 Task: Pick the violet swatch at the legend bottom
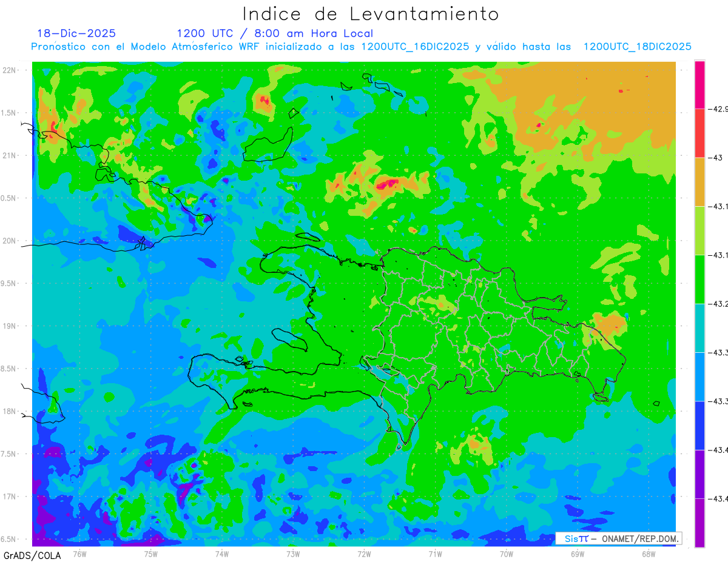point(699,523)
